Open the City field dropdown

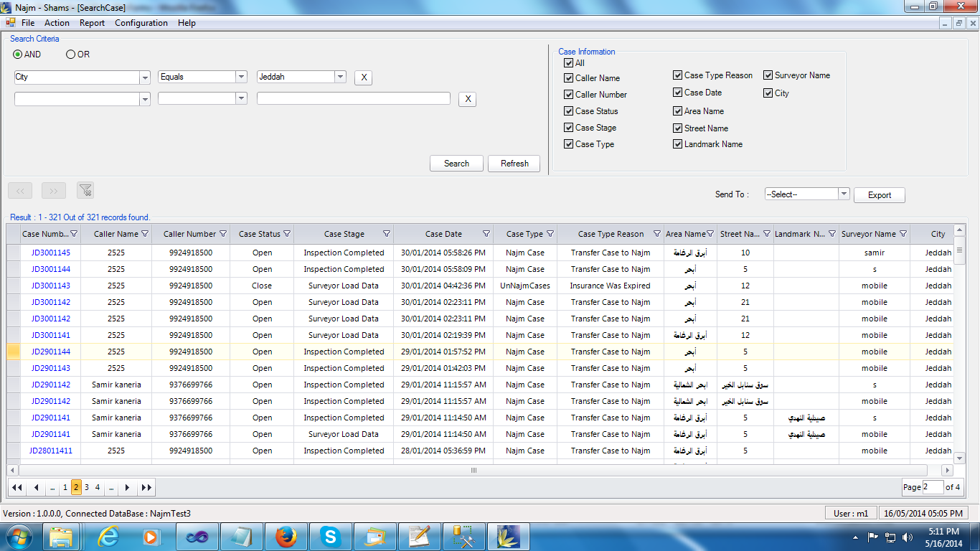point(145,77)
